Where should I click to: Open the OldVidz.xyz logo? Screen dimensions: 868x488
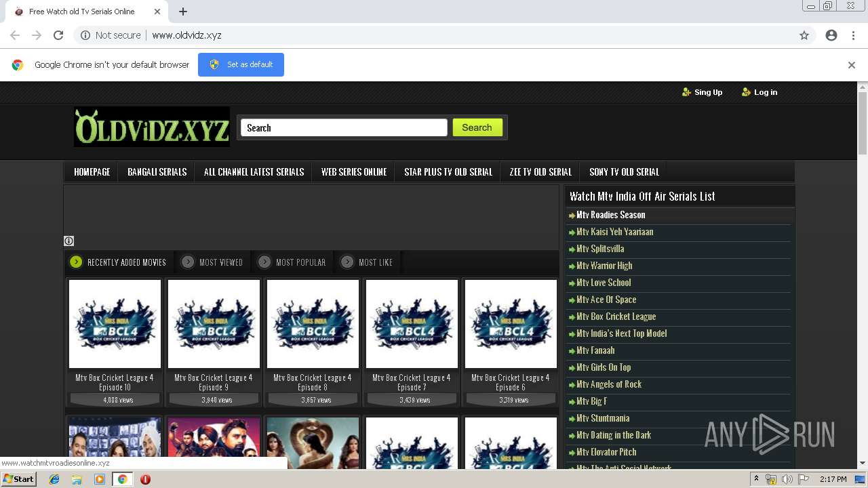point(152,127)
